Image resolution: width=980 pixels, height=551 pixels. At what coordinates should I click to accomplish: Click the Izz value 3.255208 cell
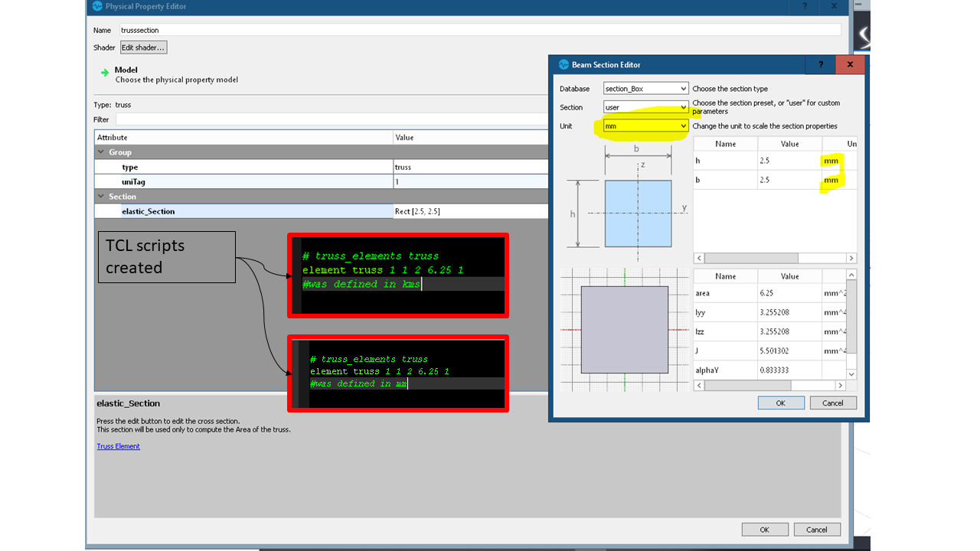(x=790, y=331)
